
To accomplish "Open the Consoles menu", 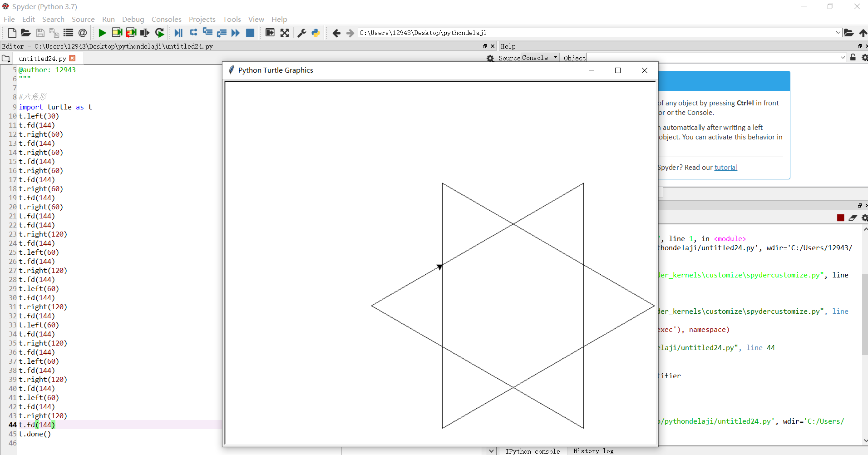I will click(x=167, y=19).
